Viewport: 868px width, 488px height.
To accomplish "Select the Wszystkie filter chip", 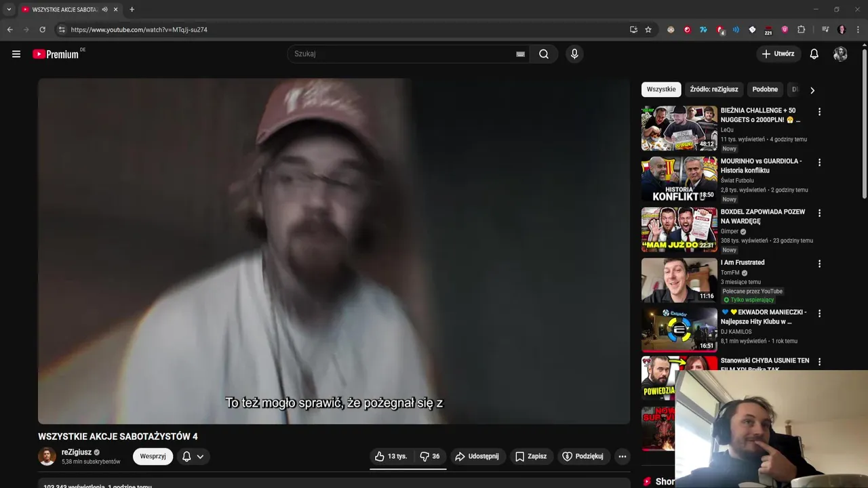I will tap(661, 89).
